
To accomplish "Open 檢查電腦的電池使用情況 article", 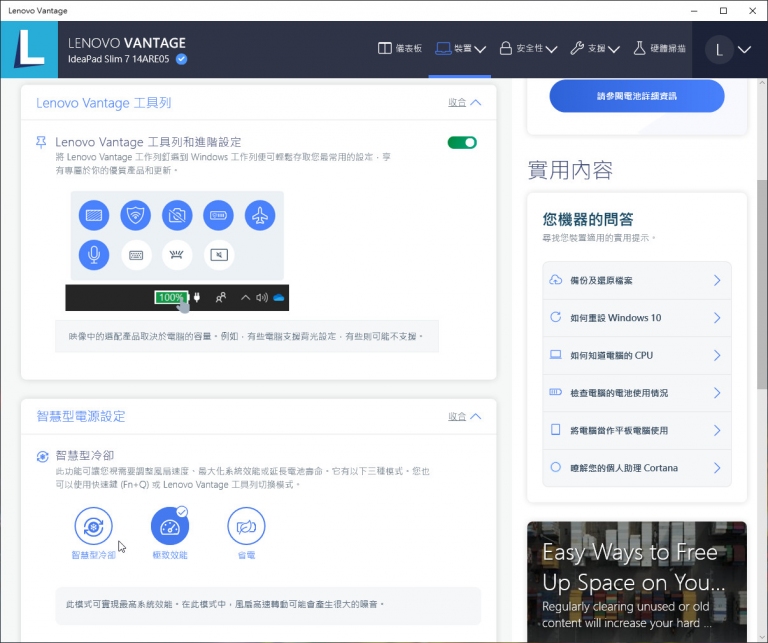I will [x=637, y=393].
